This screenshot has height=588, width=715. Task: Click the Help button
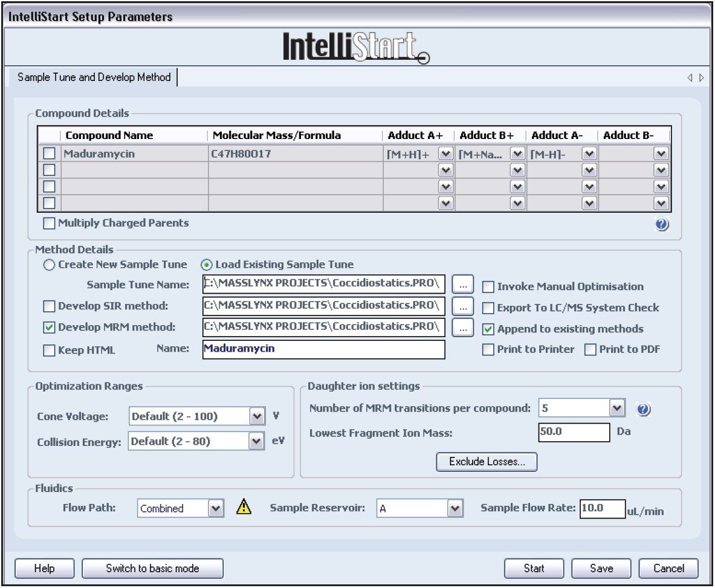click(x=44, y=569)
